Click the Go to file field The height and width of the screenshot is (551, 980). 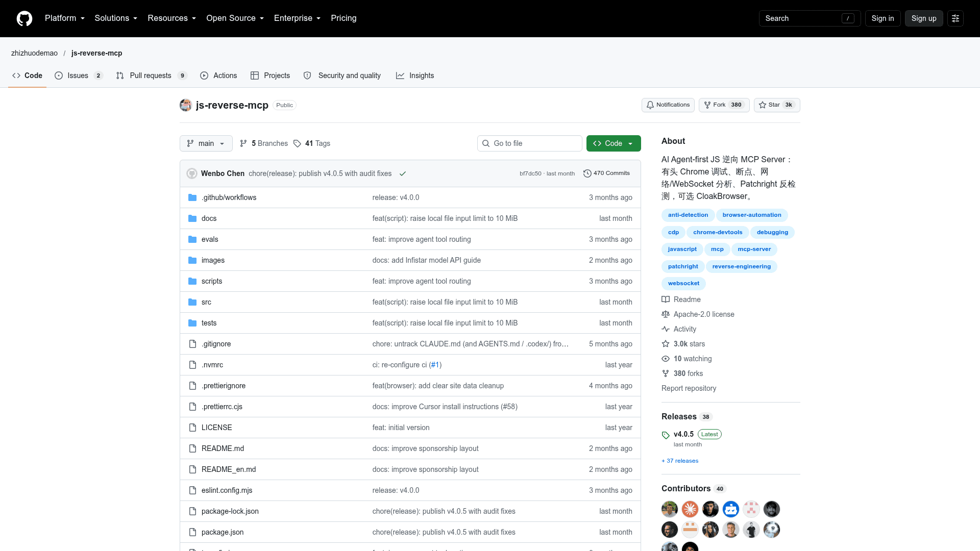click(530, 143)
